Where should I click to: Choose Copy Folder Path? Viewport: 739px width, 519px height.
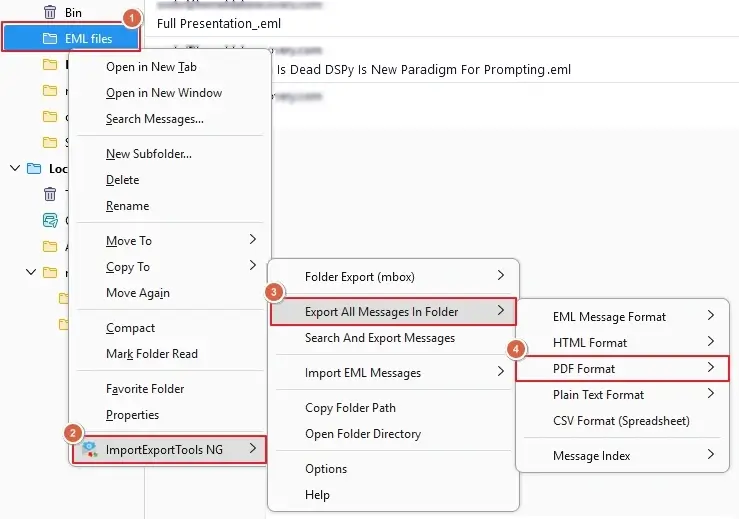point(394,407)
